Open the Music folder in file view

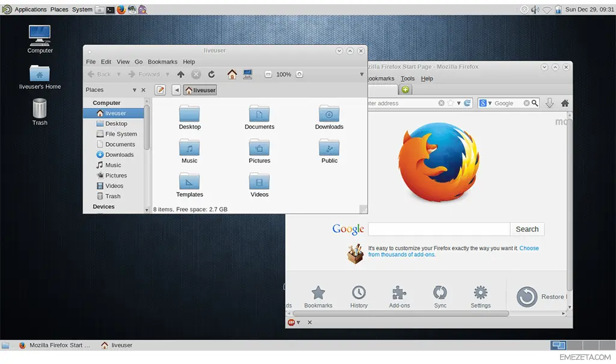[189, 151]
